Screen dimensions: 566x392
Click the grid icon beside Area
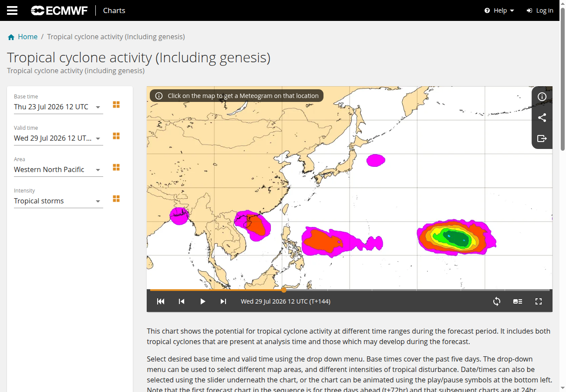point(116,167)
